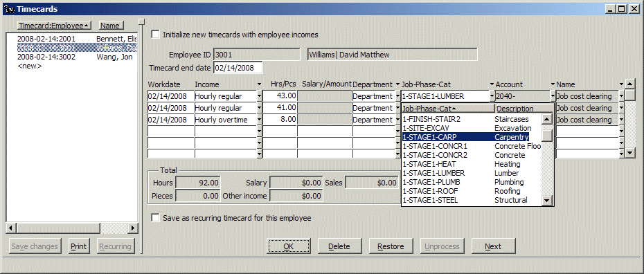Click dropdown list scrollbar down arrow

[546, 200]
